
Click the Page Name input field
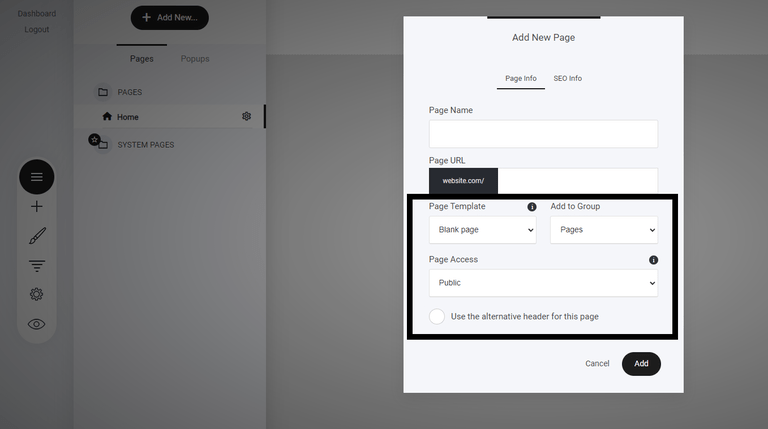tap(543, 134)
